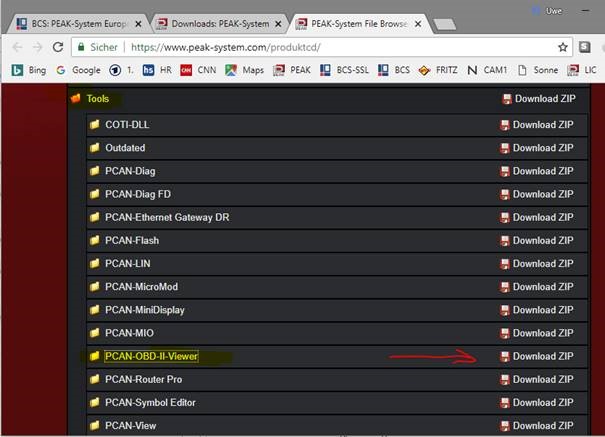Expand the PCAN-Diag folder
The width and height of the screenshot is (605, 437).
(130, 171)
